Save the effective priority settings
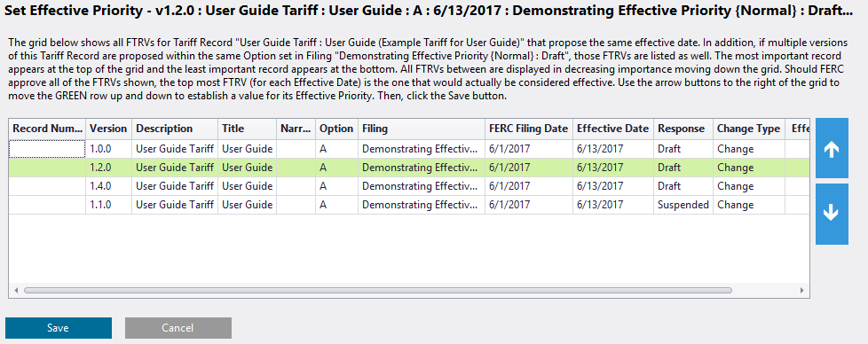This screenshot has height=344, width=868. (x=58, y=328)
